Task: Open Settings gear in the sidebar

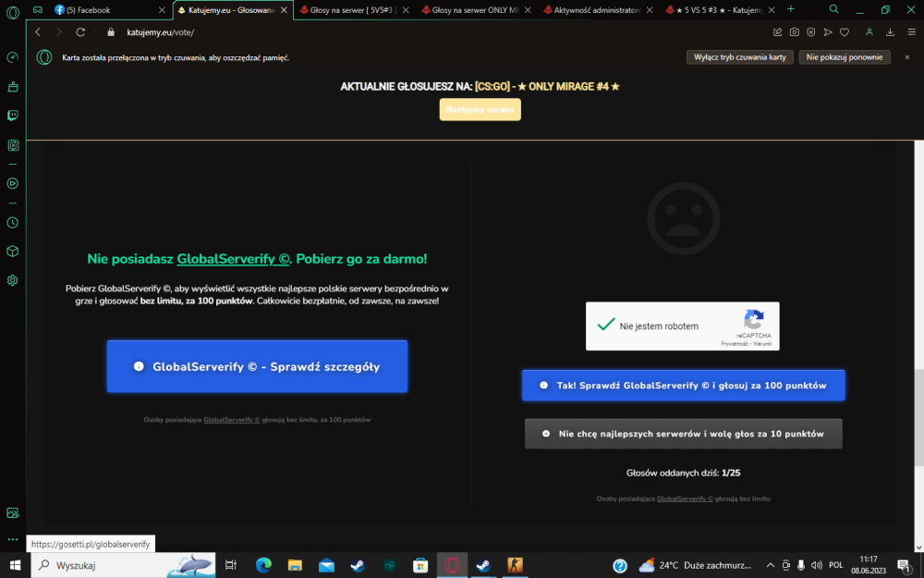Action: 12,280
